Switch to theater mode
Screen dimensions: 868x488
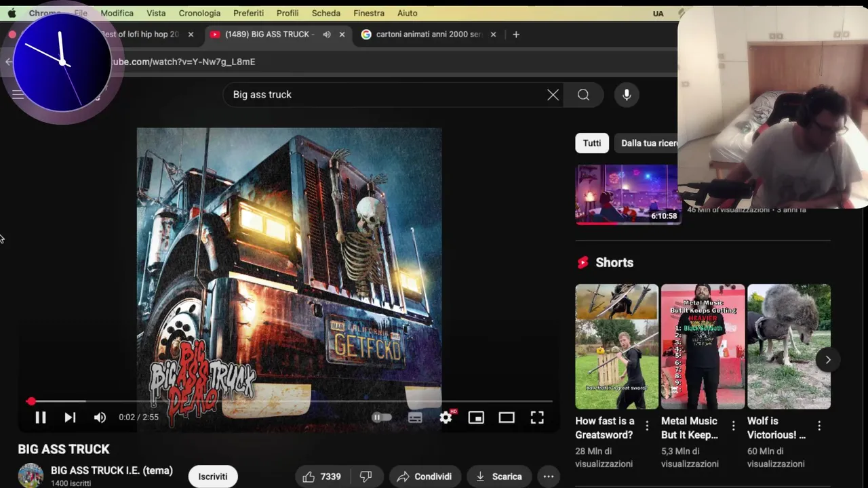click(507, 418)
